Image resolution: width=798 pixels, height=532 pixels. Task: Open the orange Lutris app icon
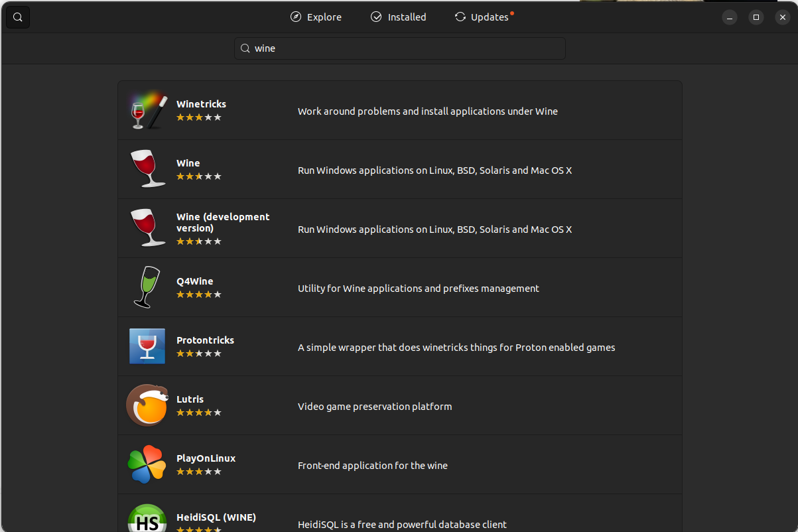(147, 405)
